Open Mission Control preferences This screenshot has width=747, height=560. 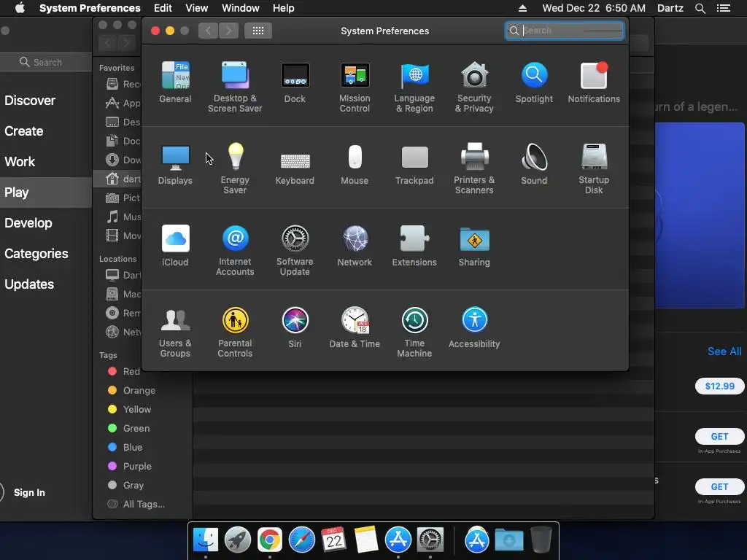[x=355, y=87]
